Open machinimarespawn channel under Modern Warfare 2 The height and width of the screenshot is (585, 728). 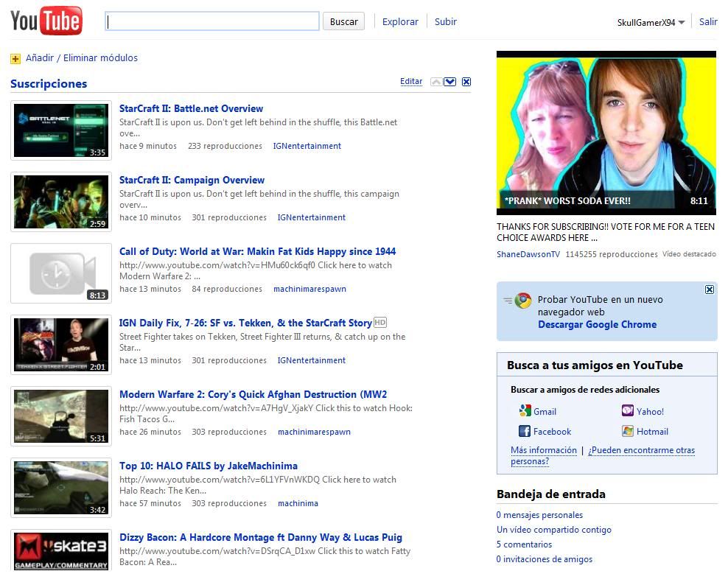(x=315, y=432)
